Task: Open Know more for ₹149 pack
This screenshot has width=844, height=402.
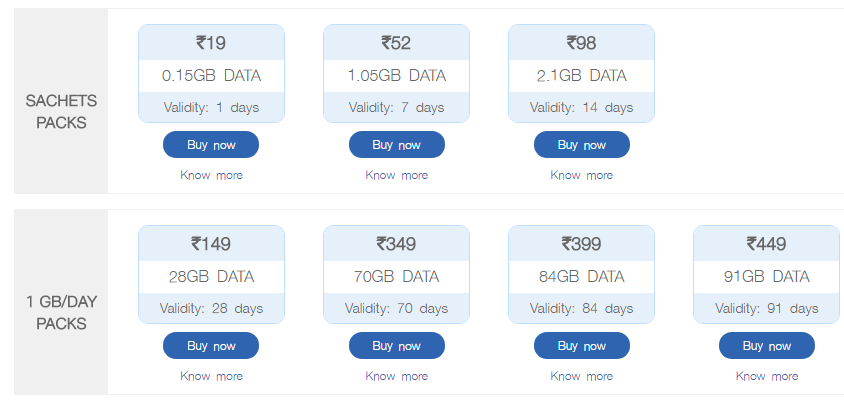Action: coord(212,376)
